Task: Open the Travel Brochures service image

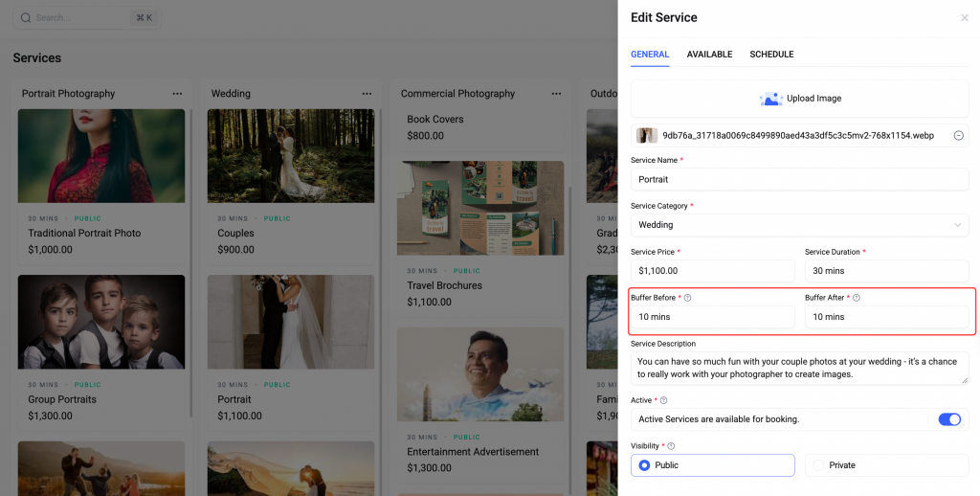Action: click(480, 209)
